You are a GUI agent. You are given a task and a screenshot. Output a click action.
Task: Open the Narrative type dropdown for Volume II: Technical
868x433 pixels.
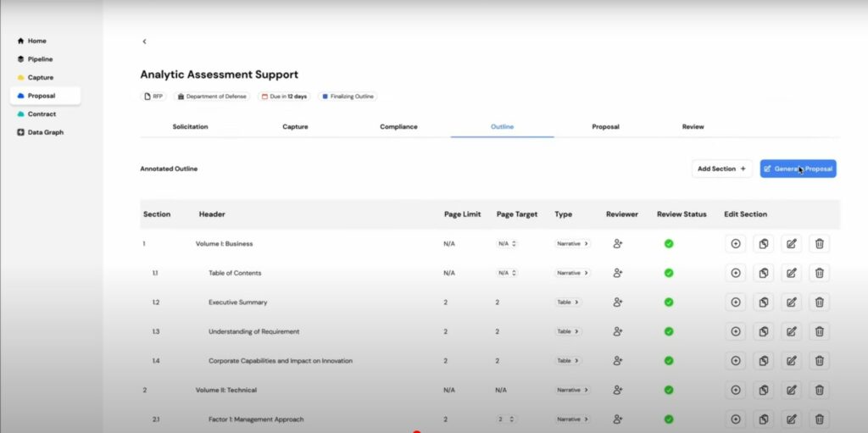click(572, 390)
